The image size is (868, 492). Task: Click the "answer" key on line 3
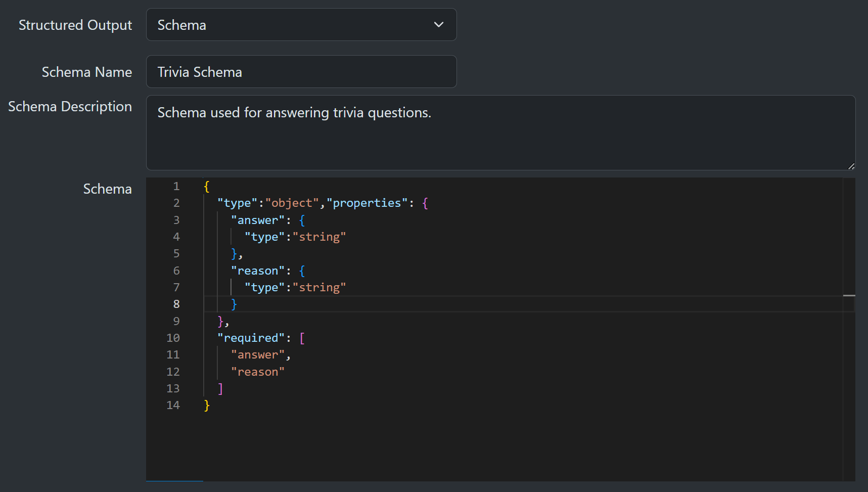[x=258, y=220]
